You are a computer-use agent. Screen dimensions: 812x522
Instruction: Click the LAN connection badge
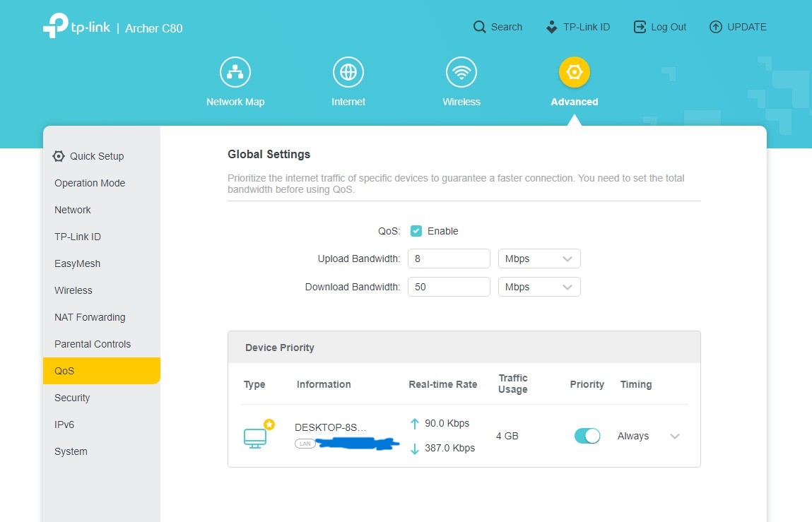305,444
